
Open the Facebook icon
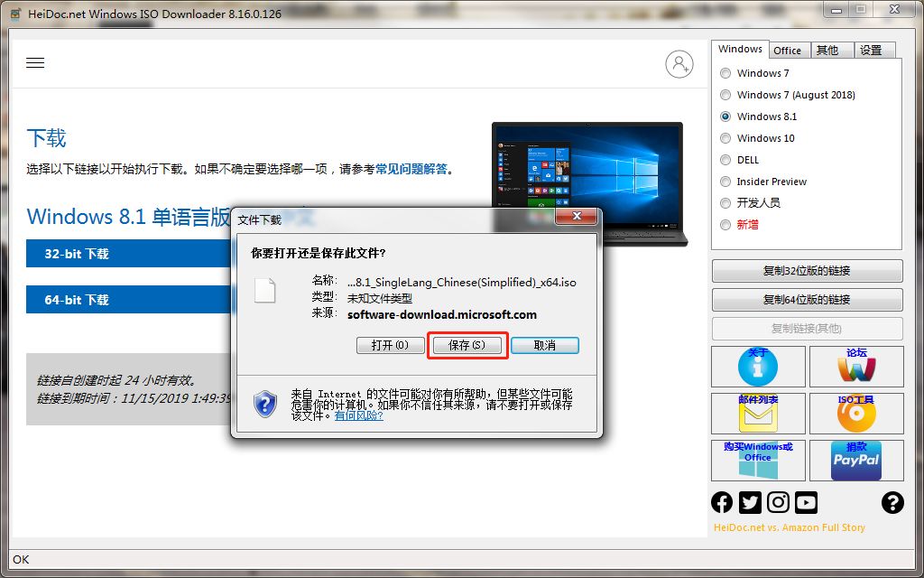(x=722, y=502)
